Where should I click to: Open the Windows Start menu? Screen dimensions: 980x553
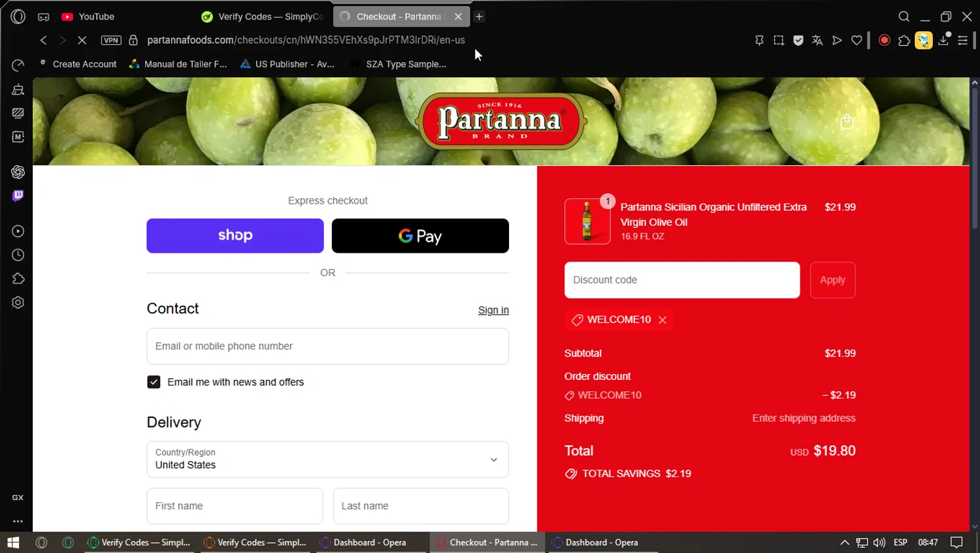[13, 543]
